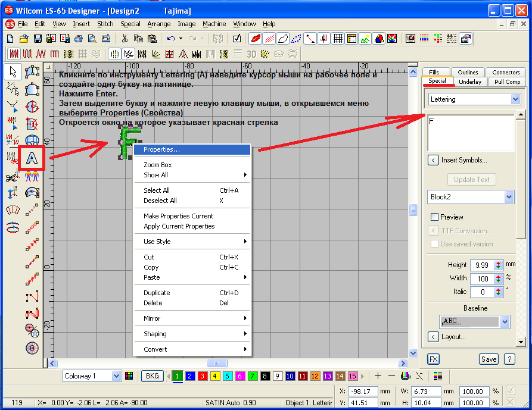Image resolution: width=532 pixels, height=410 pixels.
Task: Click the 3D stitch effect icon
Action: [251, 54]
